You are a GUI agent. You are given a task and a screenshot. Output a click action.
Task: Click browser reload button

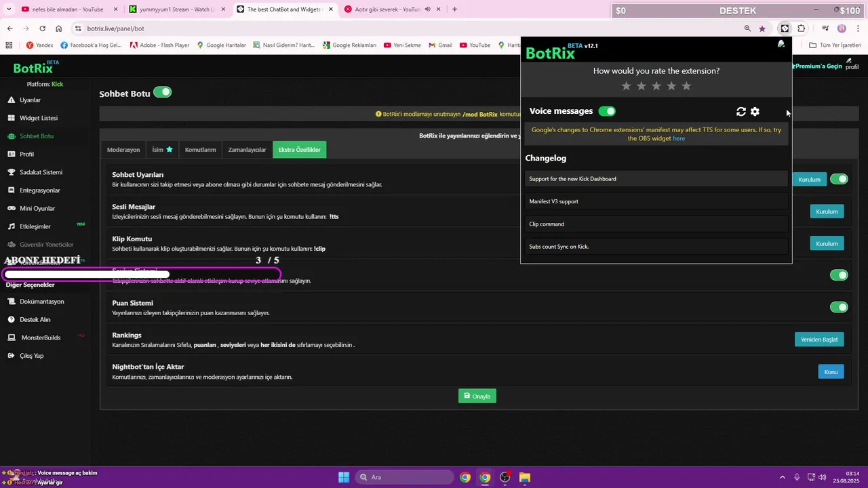pyautogui.click(x=42, y=28)
